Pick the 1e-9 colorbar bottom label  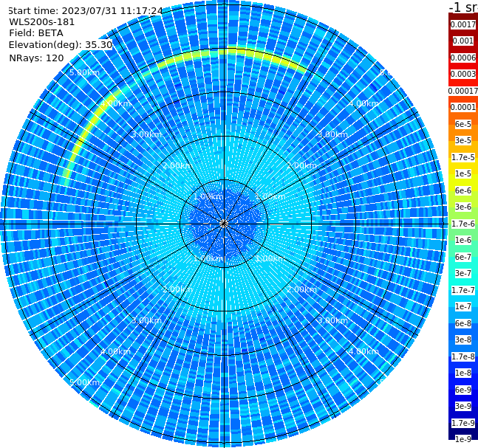point(463,439)
